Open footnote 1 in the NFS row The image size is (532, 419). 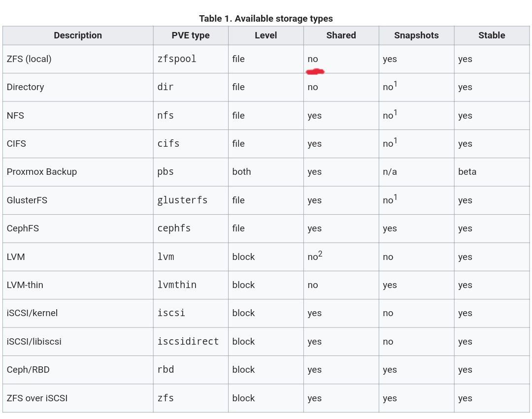pyautogui.click(x=396, y=112)
